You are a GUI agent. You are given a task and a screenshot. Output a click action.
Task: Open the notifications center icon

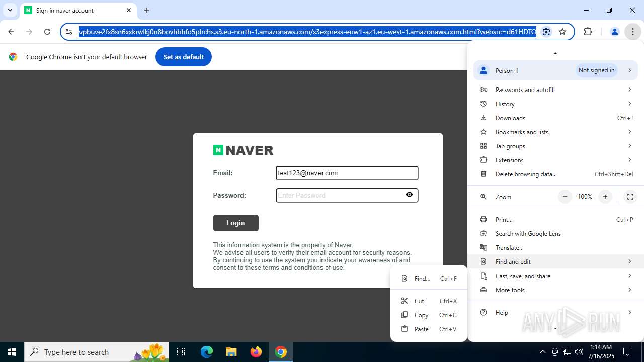coord(627,352)
